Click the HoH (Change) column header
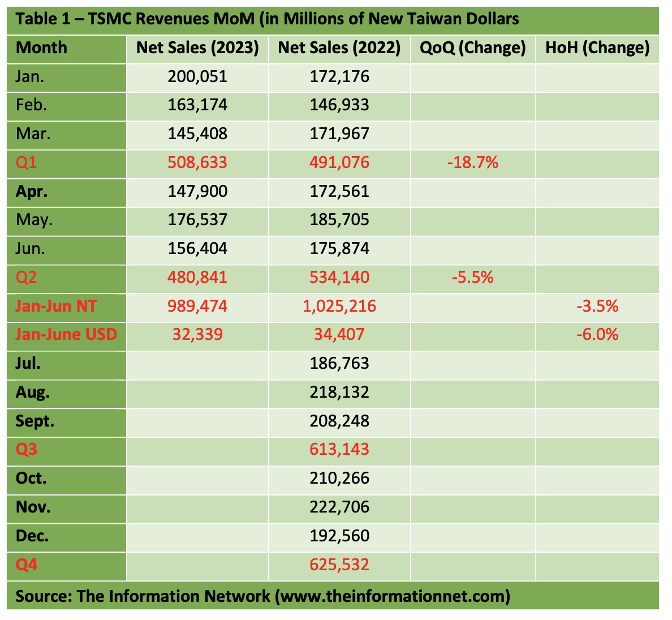Viewport: 672px width, 620px height. tap(597, 48)
